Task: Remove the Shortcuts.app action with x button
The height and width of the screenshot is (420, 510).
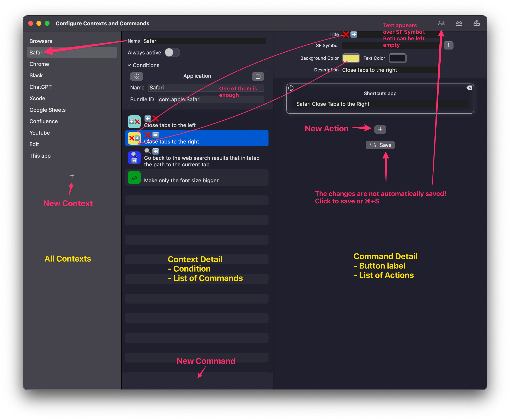Action: pyautogui.click(x=469, y=88)
